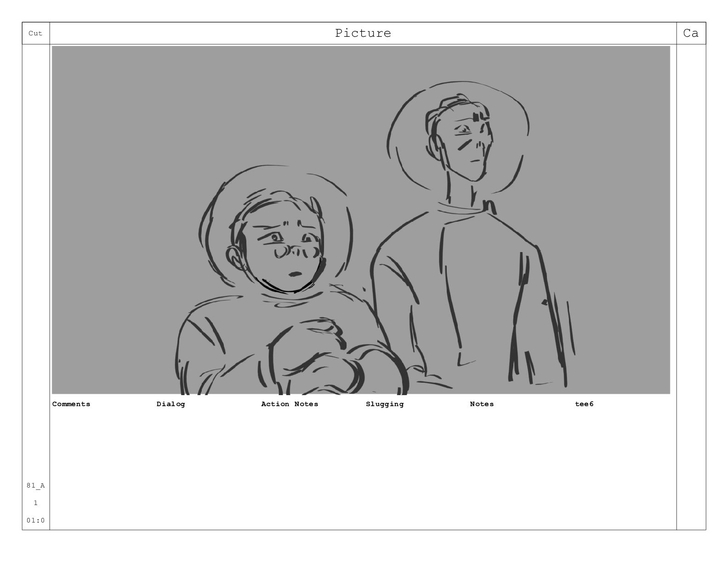The image size is (728, 563).
Task: Click the Picture header title
Action: point(363,33)
